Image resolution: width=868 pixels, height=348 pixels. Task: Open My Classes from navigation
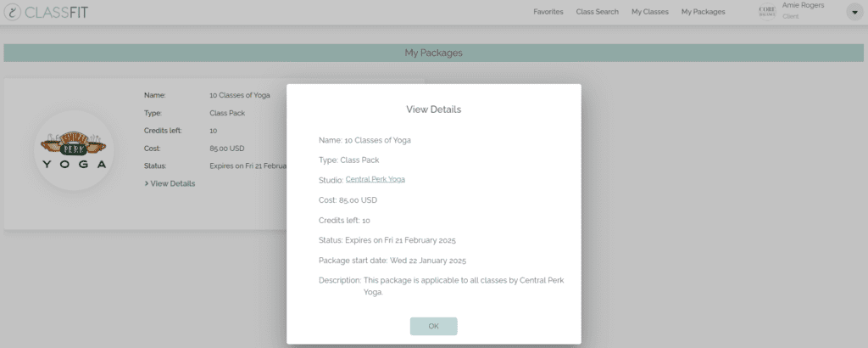(649, 12)
